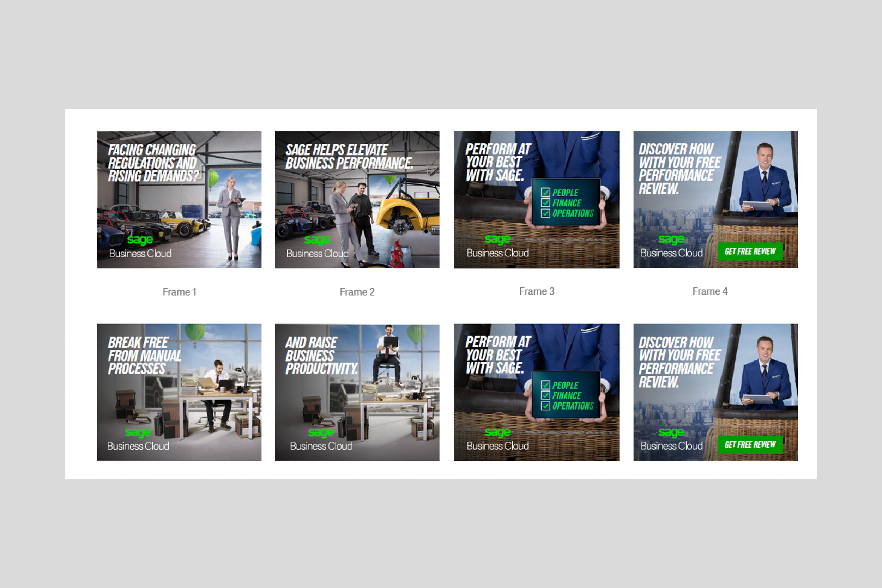The width and height of the screenshot is (882, 588).
Task: Click the sage logo in top-row Perform At Your Best banner
Action: (498, 239)
